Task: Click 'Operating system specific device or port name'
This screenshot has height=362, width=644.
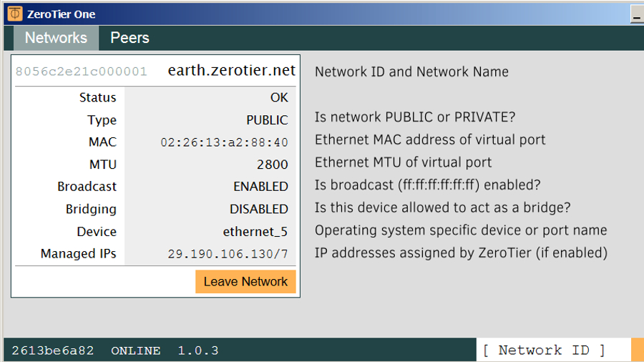Action: [x=461, y=230]
